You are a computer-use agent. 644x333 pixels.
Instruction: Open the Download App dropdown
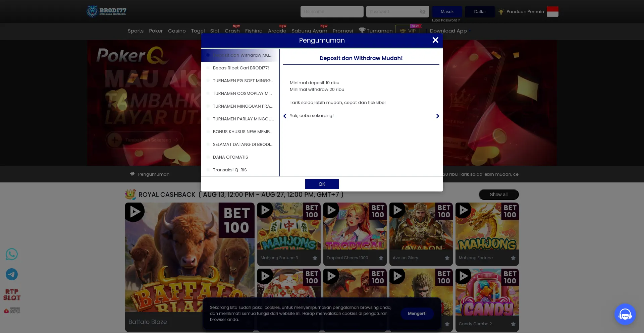[450, 31]
